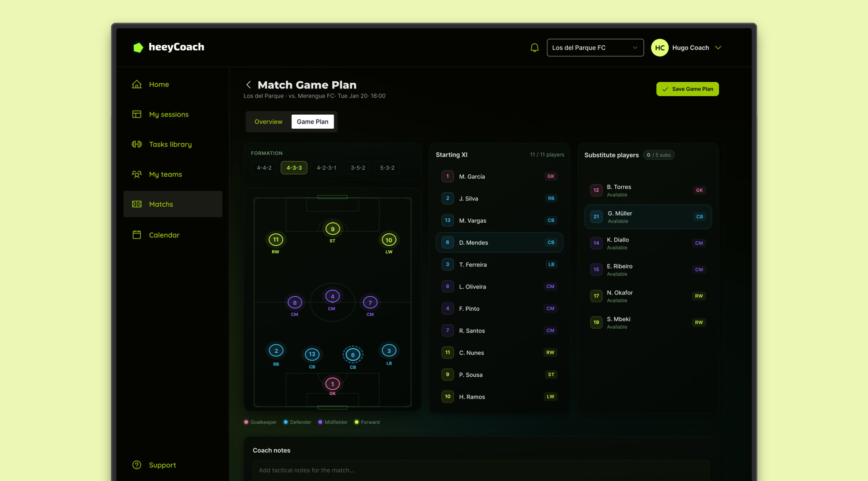
Task: Select substitute S. Mbeki
Action: [648, 322]
